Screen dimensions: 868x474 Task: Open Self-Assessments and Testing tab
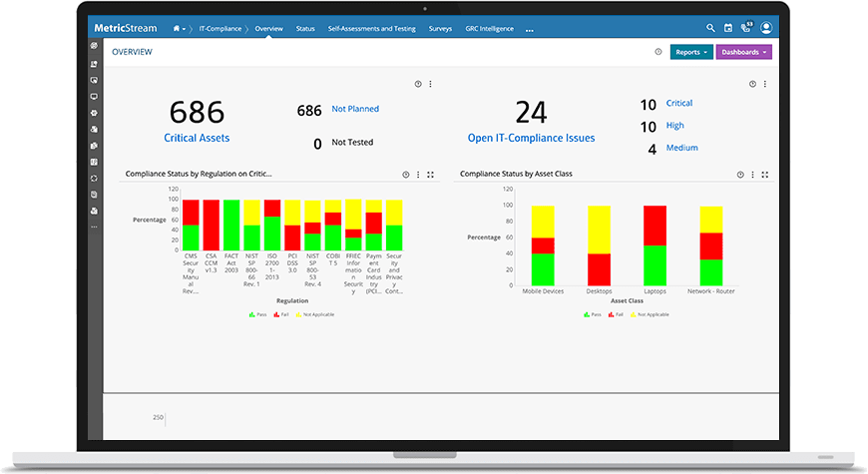[x=371, y=28]
